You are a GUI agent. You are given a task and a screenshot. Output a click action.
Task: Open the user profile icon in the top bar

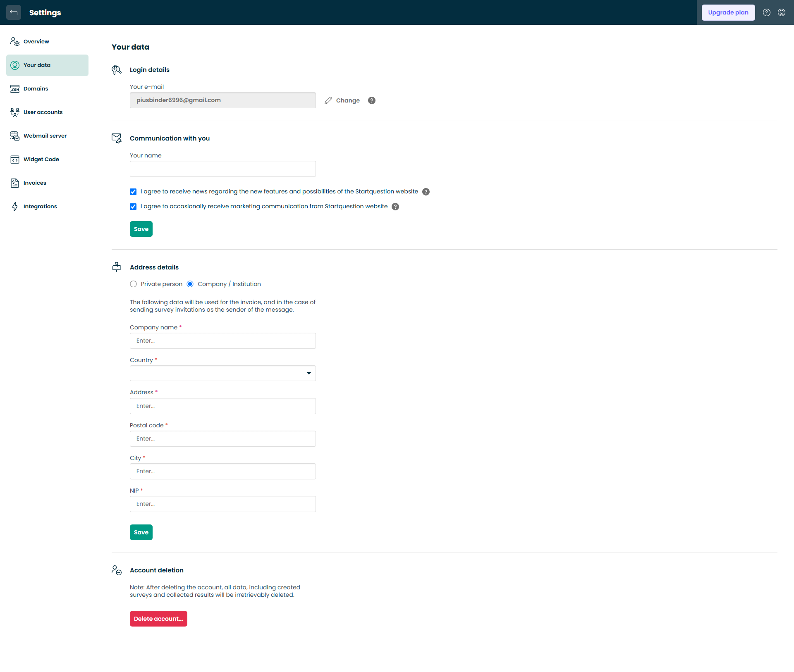click(781, 12)
